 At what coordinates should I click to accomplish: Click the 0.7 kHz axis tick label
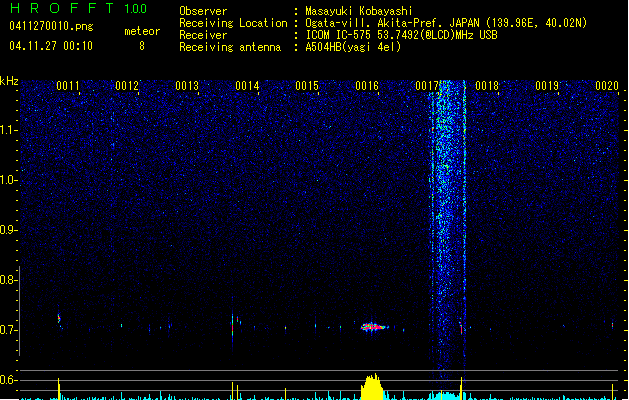(8, 330)
